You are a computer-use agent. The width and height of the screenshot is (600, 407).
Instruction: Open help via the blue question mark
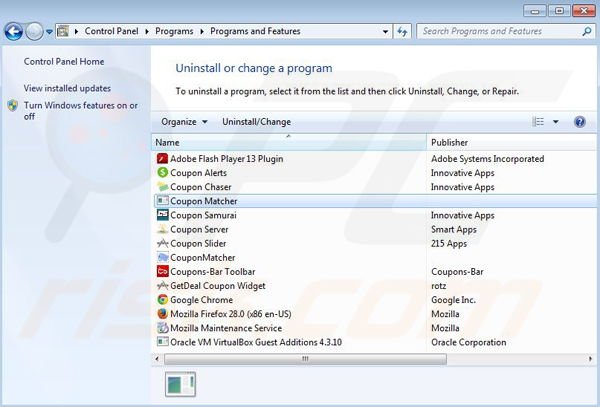580,122
